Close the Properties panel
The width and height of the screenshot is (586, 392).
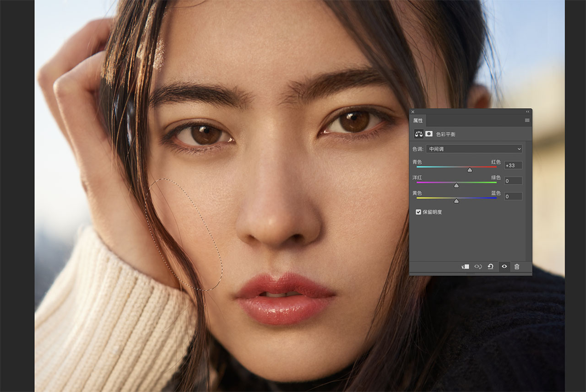pyautogui.click(x=412, y=112)
